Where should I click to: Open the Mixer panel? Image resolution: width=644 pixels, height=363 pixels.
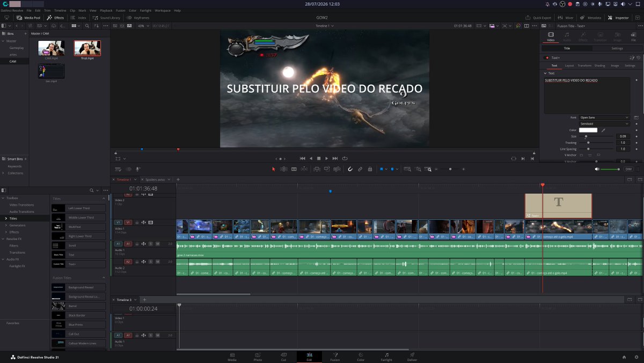(566, 18)
